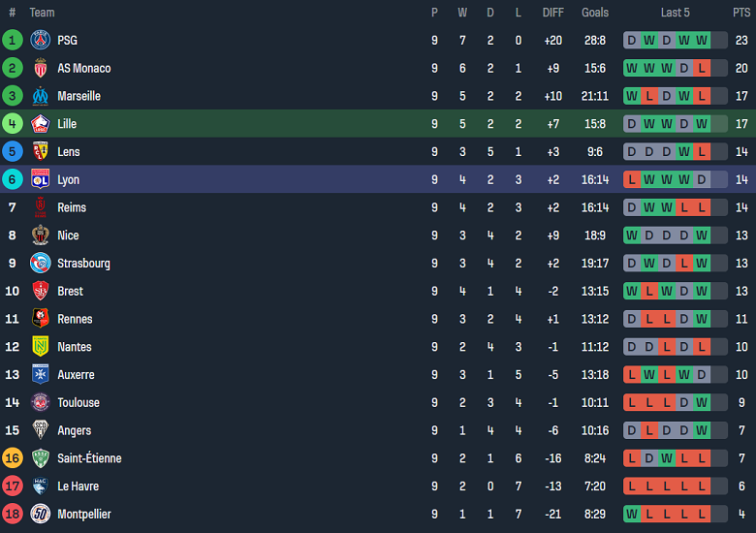Click PSG's most recent win badge
Viewport: 756px width, 533px height.
tap(702, 41)
